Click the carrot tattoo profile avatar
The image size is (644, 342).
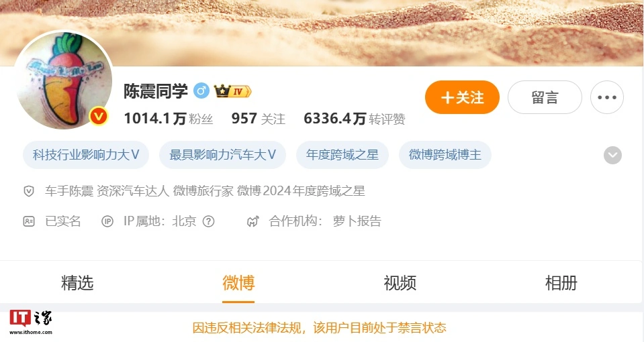[63, 80]
